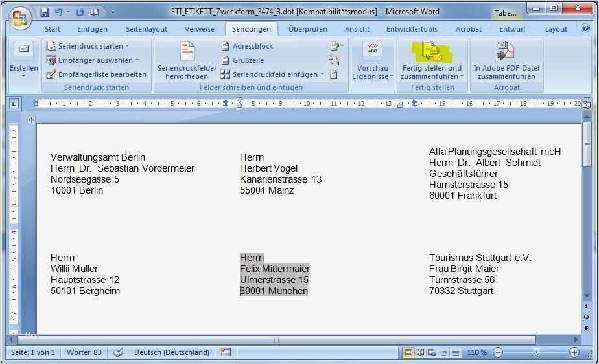Click the Redo icon in quick access toolbar

click(80, 12)
